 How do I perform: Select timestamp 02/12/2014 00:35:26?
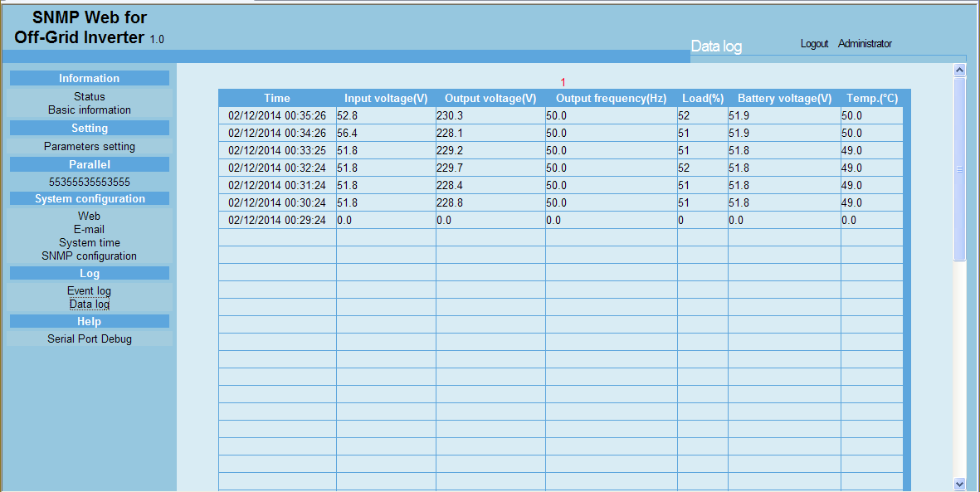click(x=277, y=115)
